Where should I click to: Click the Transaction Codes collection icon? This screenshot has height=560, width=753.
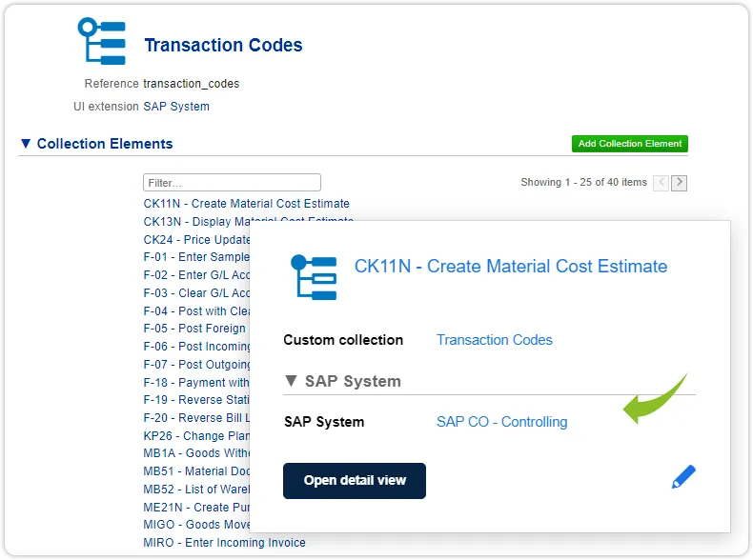pos(102,41)
